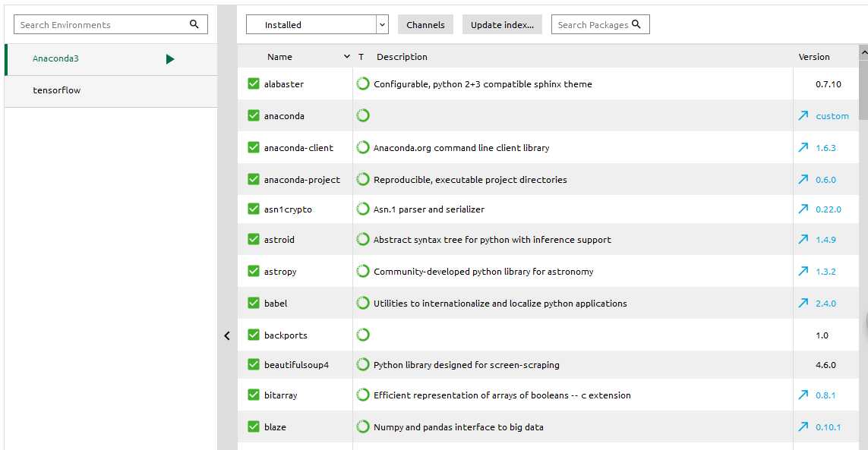Click the 0.22.0 version link
868x450 pixels.
829,209
